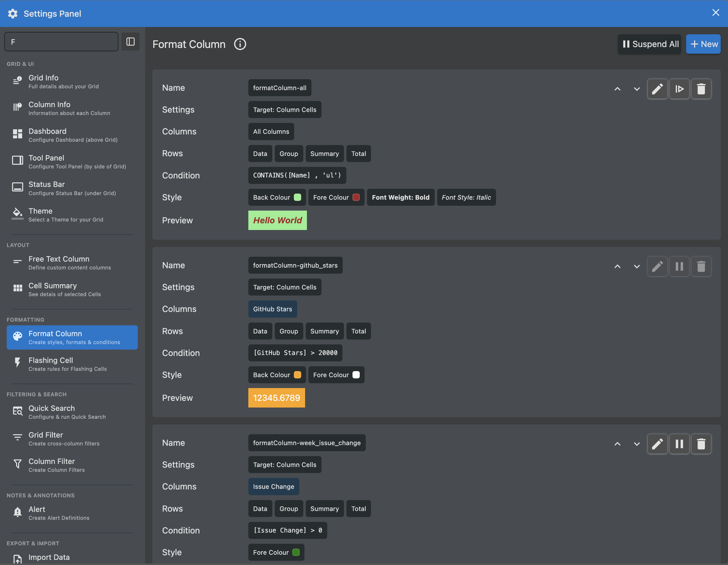Click orange Back Colour swatch in github_stars rule
The width and height of the screenshot is (728, 565).
point(297,375)
